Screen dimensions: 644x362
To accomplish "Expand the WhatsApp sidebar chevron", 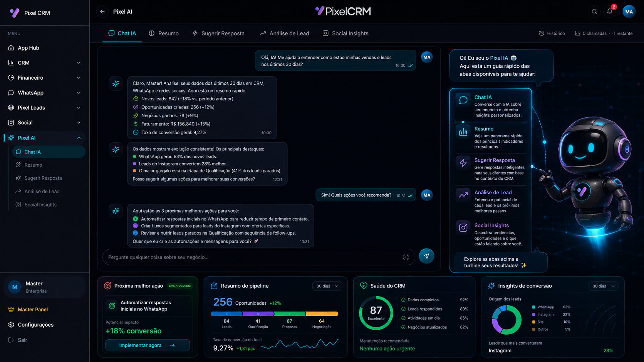I will tap(79, 93).
